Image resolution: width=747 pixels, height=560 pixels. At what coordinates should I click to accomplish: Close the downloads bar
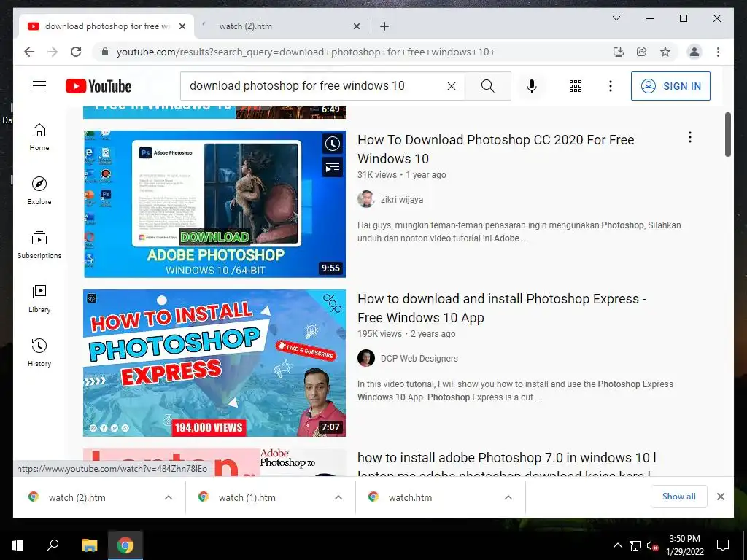click(720, 497)
